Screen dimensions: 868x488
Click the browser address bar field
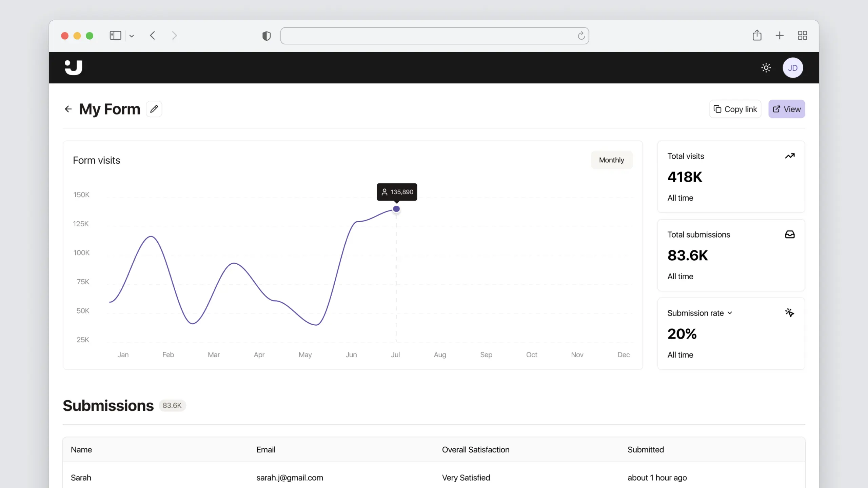pos(427,36)
